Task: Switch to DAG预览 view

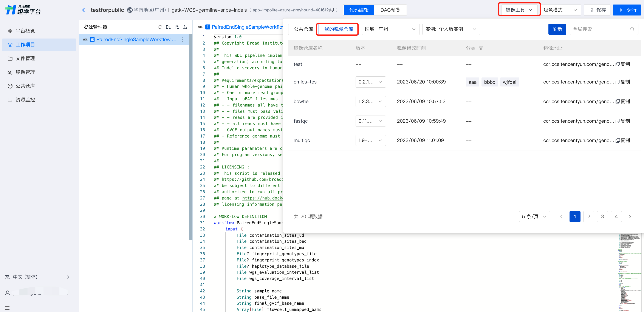Action: 390,10
